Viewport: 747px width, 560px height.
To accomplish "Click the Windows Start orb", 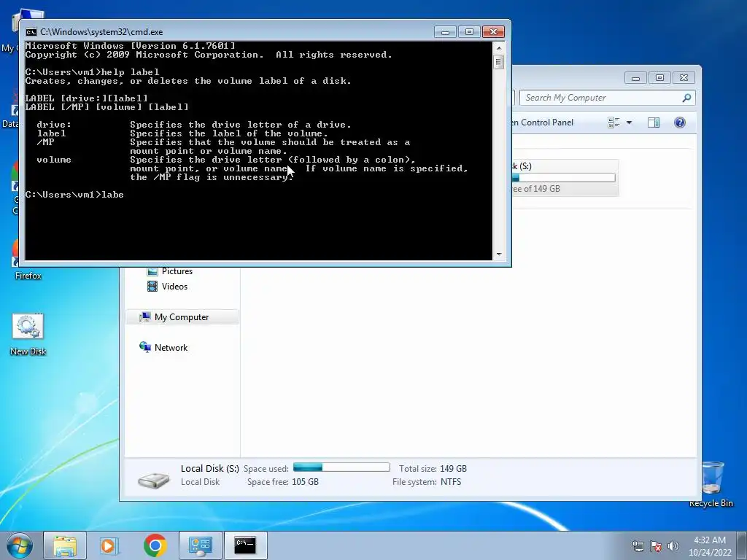I will point(20,545).
